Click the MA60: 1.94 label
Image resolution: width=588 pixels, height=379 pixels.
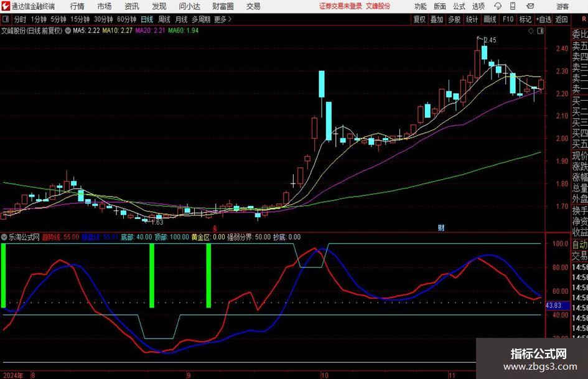(184, 30)
